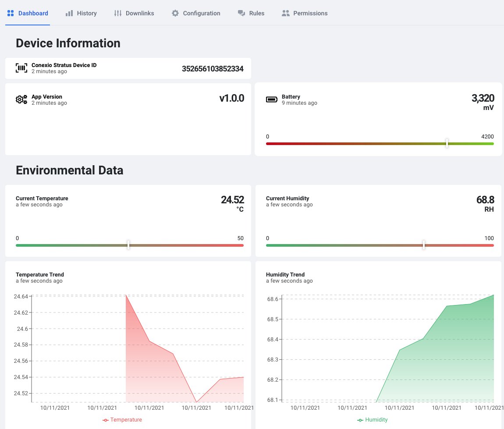Viewport: 504px width, 429px height.
Task: Click the Rules chat bubbles icon
Action: pos(241,13)
